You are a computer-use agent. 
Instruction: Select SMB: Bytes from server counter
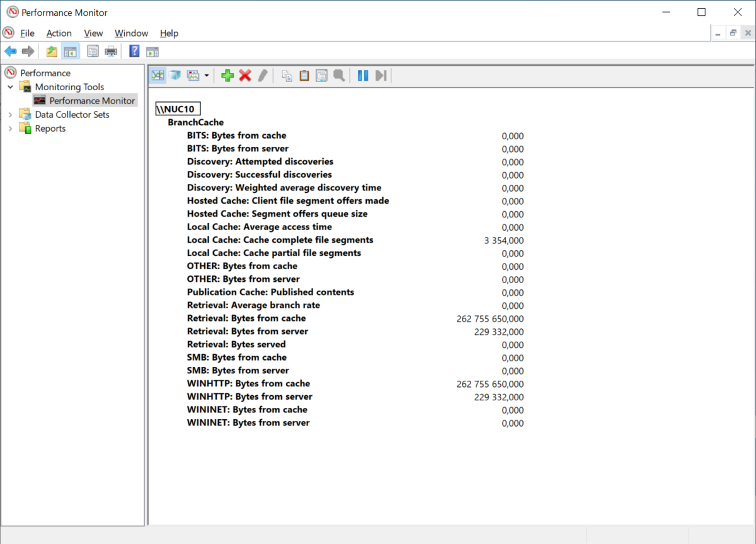pyautogui.click(x=238, y=371)
